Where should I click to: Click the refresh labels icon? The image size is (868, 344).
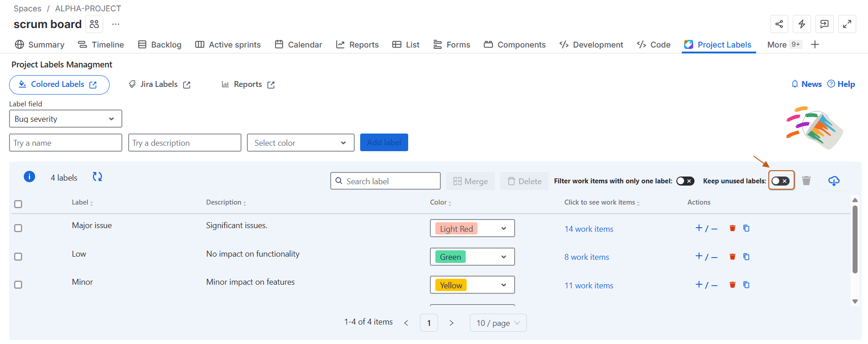(97, 177)
